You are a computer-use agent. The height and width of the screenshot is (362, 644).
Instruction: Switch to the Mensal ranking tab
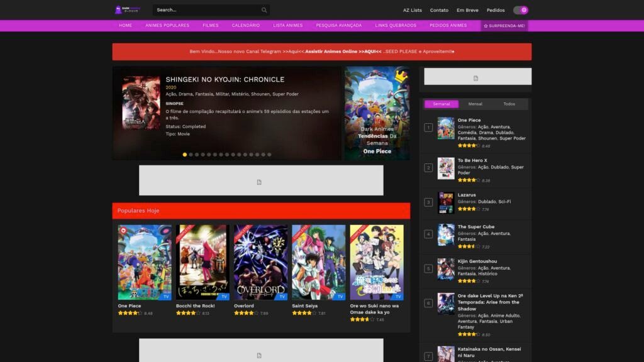(475, 104)
